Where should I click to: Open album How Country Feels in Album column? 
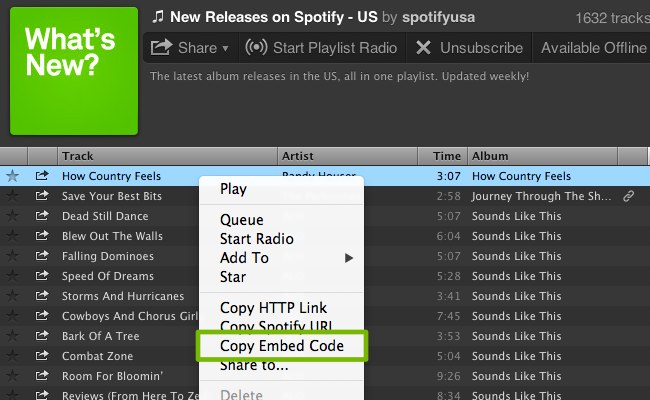[x=521, y=176]
